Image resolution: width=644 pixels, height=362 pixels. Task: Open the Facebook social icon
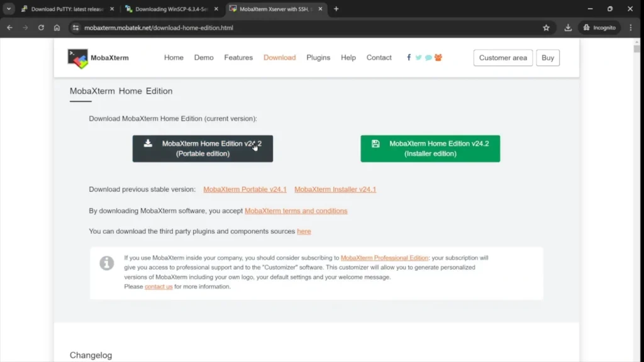pos(409,57)
